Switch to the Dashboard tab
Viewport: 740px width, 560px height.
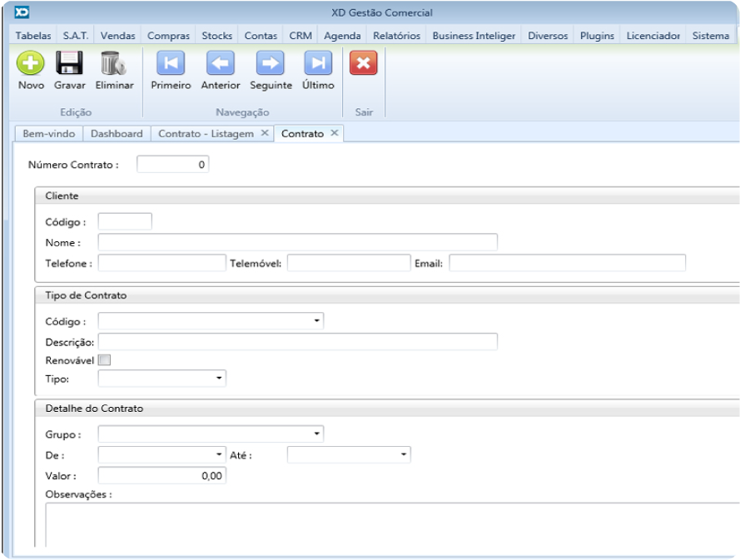point(117,133)
